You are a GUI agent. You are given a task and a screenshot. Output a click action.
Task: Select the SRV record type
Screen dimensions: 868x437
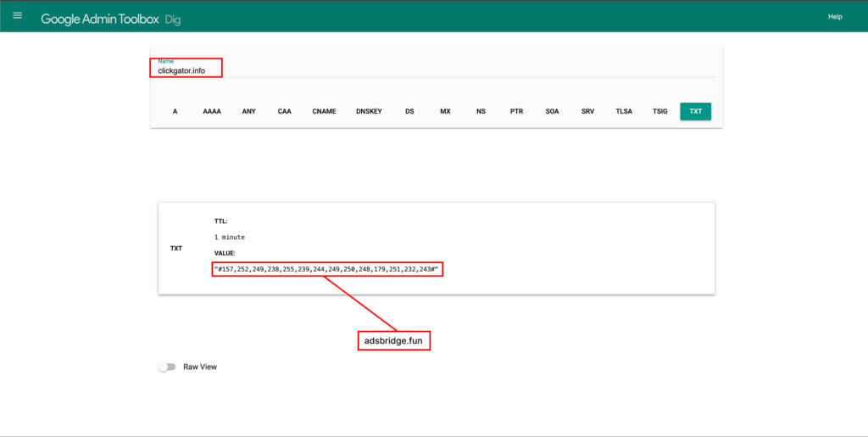click(x=587, y=112)
